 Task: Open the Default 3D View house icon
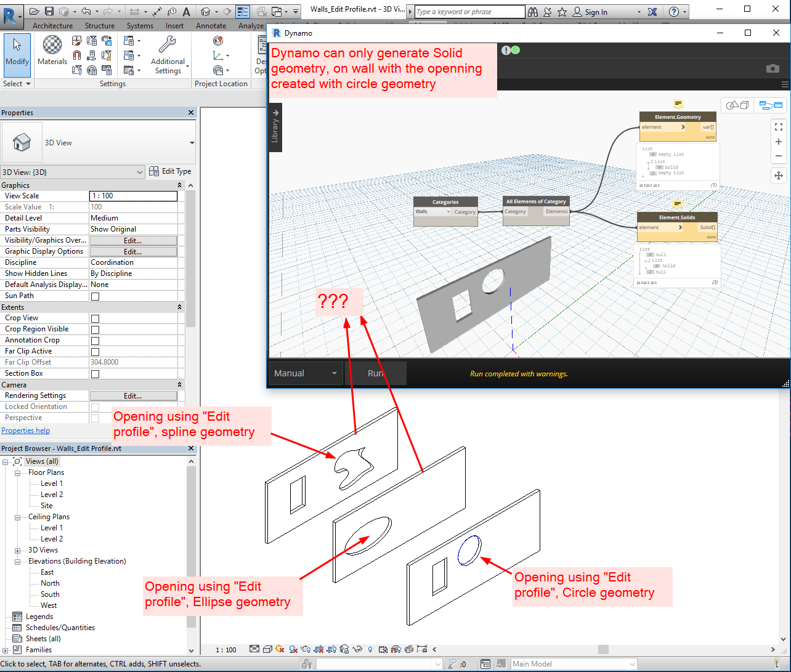coord(206,12)
